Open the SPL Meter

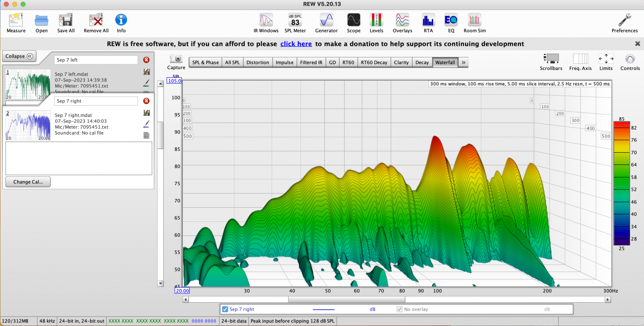pyautogui.click(x=295, y=23)
